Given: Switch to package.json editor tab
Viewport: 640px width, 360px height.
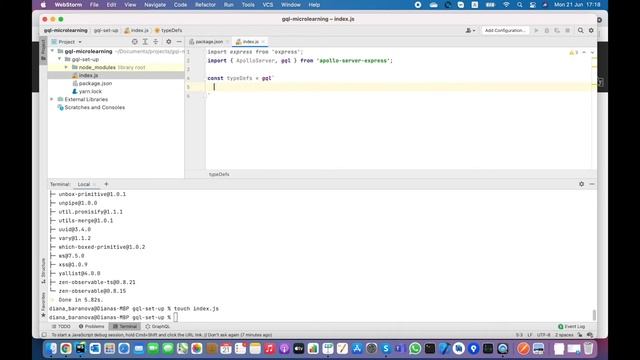Looking at the screenshot, I should pos(209,42).
